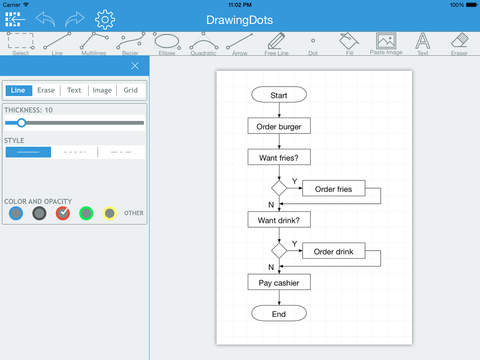Click the THICKNESS: 10 label

point(29,110)
